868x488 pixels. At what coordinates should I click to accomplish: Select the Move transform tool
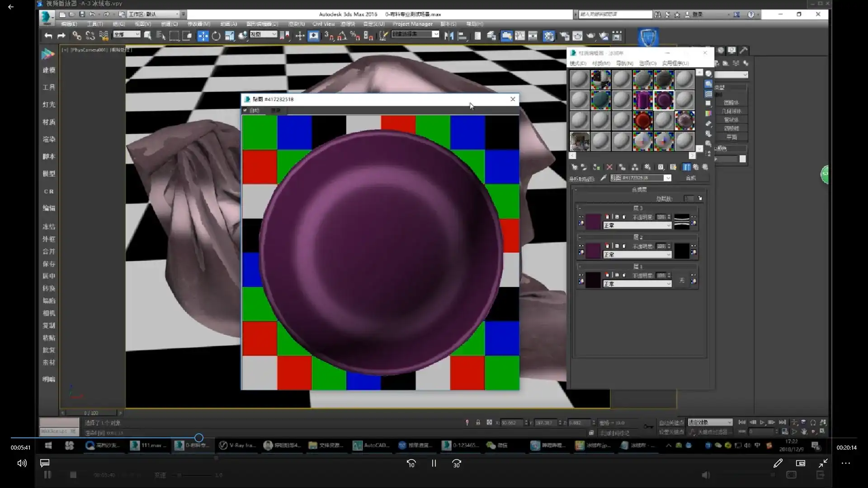pyautogui.click(x=203, y=36)
